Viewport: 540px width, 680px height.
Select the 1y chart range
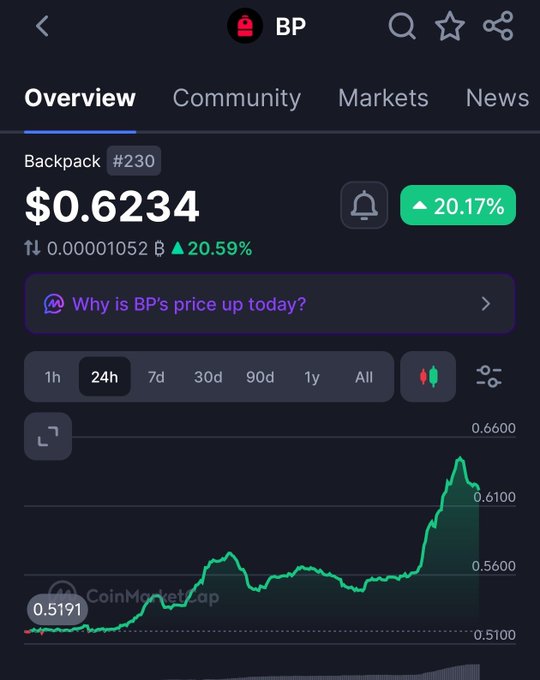pos(312,377)
